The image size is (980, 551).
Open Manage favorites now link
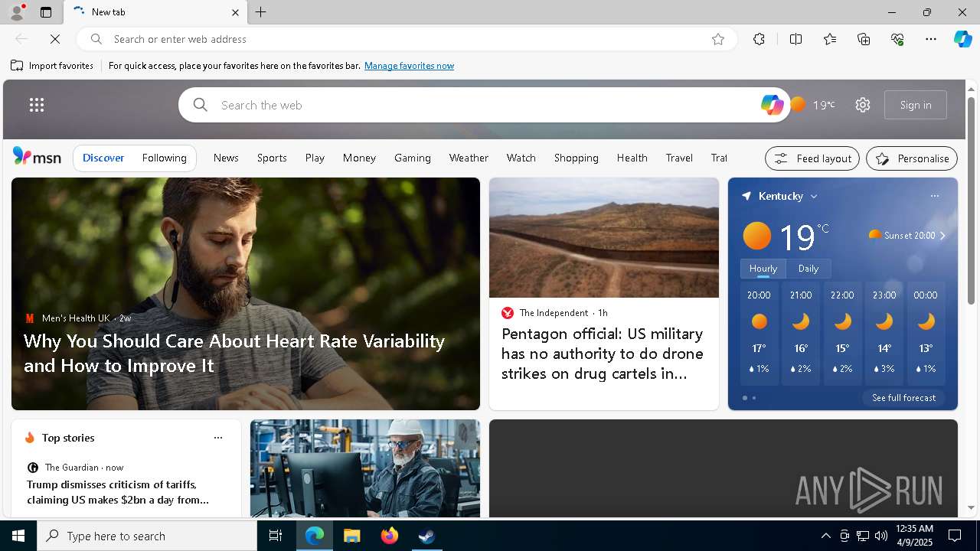(409, 66)
